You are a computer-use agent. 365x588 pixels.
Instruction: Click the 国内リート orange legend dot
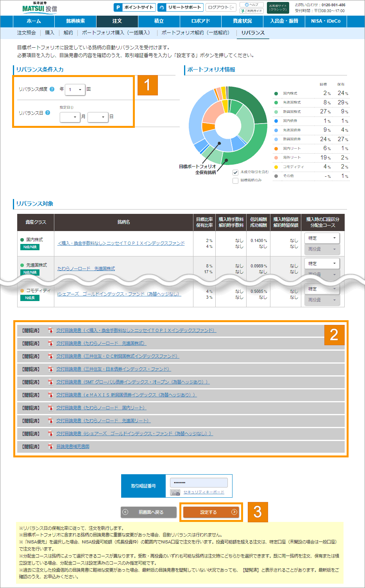click(x=276, y=149)
